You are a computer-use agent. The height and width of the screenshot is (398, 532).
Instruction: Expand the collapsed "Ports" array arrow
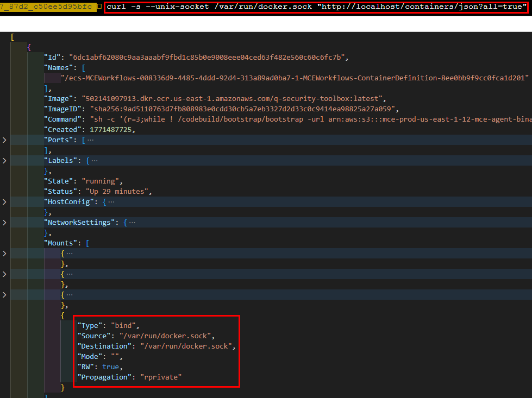tap(5, 140)
